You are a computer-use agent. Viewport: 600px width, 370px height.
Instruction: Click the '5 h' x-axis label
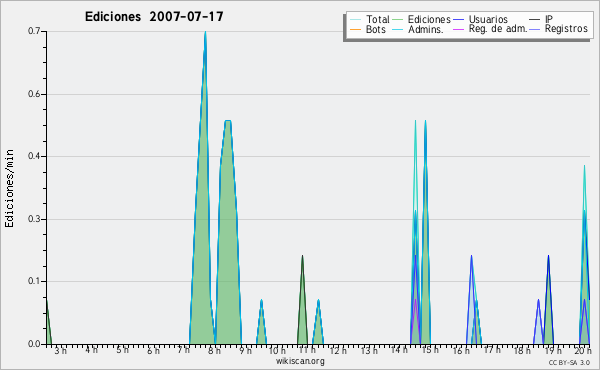coord(122,350)
